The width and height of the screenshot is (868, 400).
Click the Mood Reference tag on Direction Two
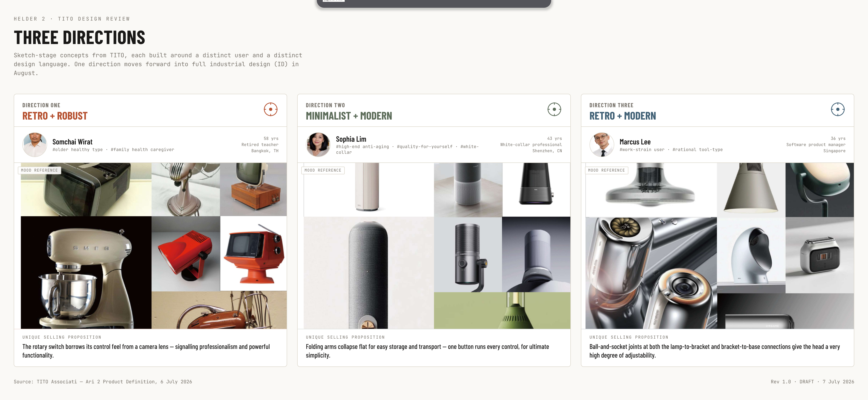[x=323, y=170]
